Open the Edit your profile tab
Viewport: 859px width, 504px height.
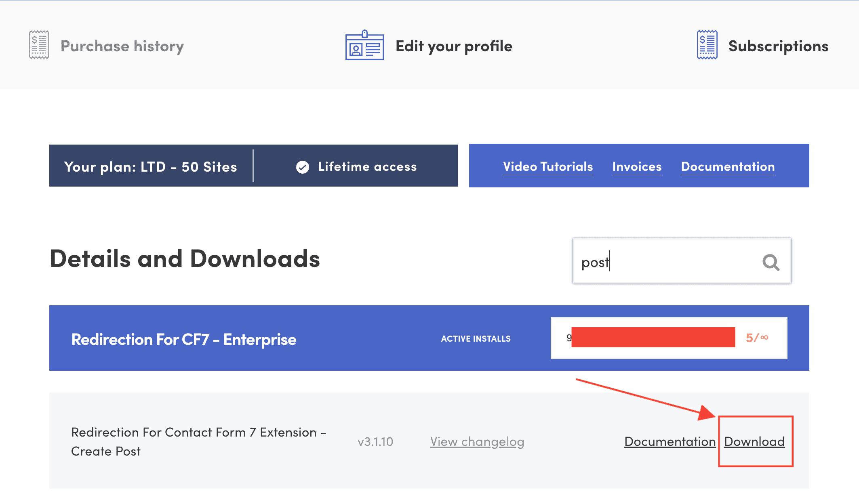click(x=454, y=46)
